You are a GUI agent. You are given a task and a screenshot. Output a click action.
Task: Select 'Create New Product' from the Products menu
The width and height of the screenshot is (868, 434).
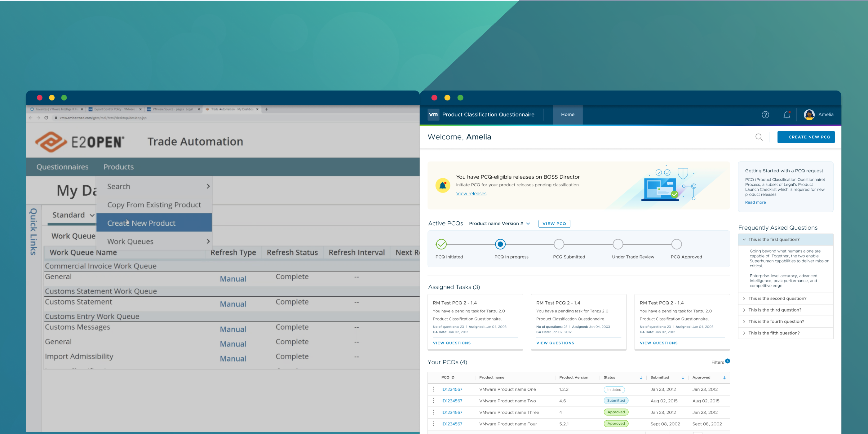tap(141, 223)
